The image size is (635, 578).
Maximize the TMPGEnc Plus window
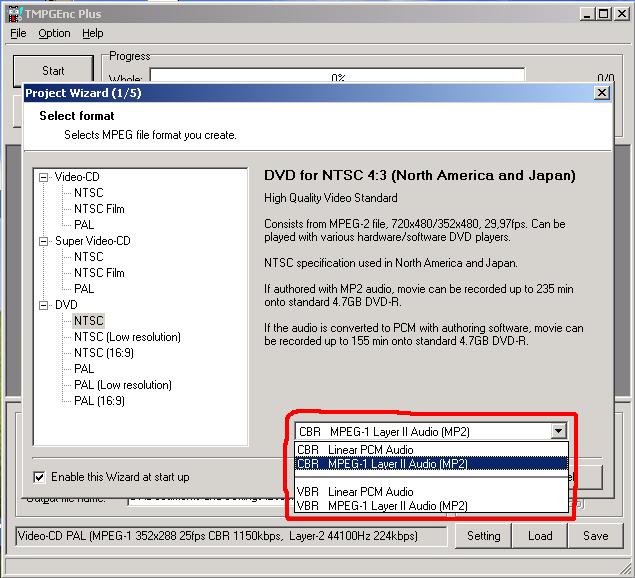tap(603, 14)
